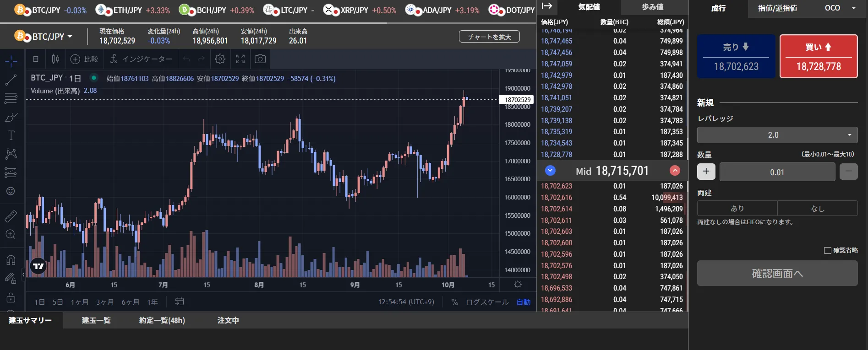Select あり for 両建 option
Viewport: 868px width, 350px height.
tap(737, 208)
